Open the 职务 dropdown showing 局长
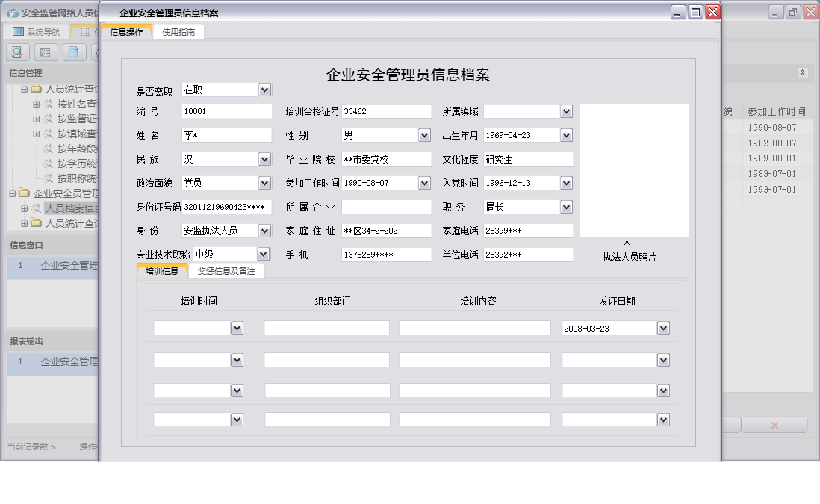Screen dimensions: 820x504 (565, 207)
